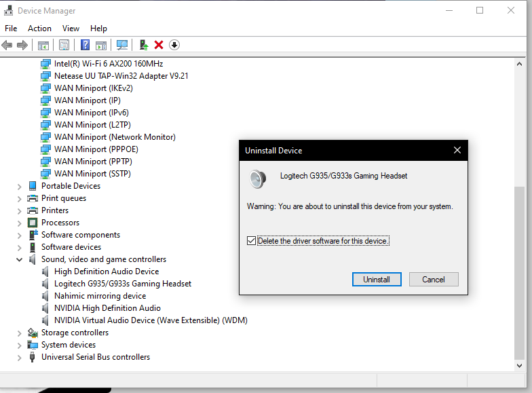
Task: Click the Processors chip icon
Action: [x=33, y=223]
